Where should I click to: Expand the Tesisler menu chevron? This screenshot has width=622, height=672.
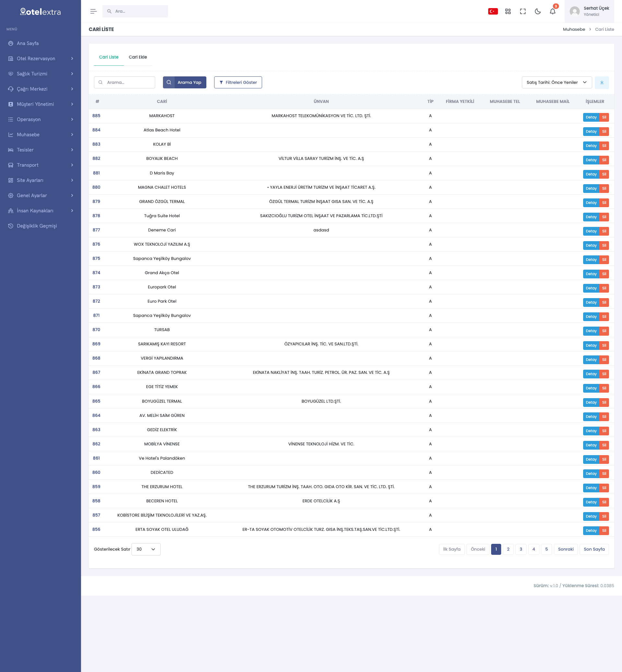72,150
